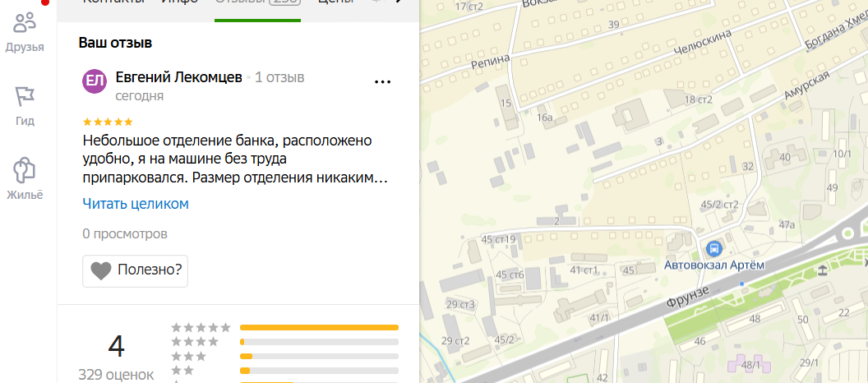The width and height of the screenshot is (868, 383).
Task: Click building "18 ст2" on the map
Action: (698, 99)
